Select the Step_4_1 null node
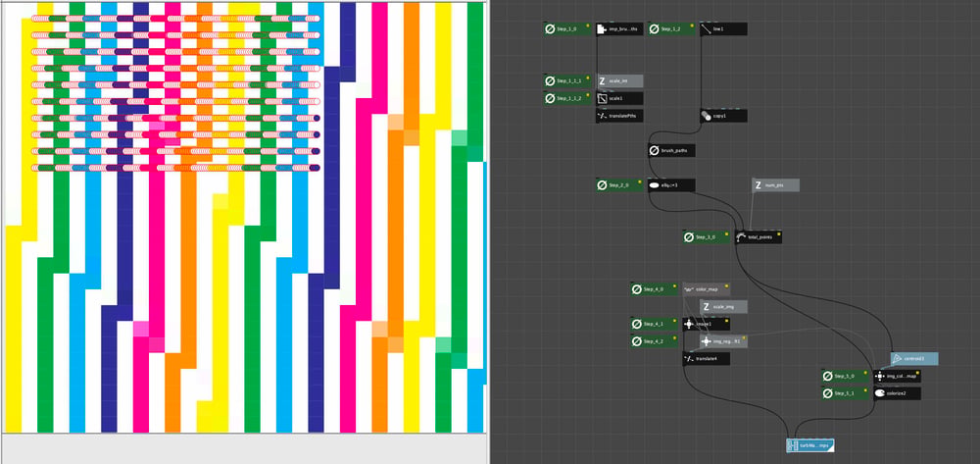 tap(654, 324)
